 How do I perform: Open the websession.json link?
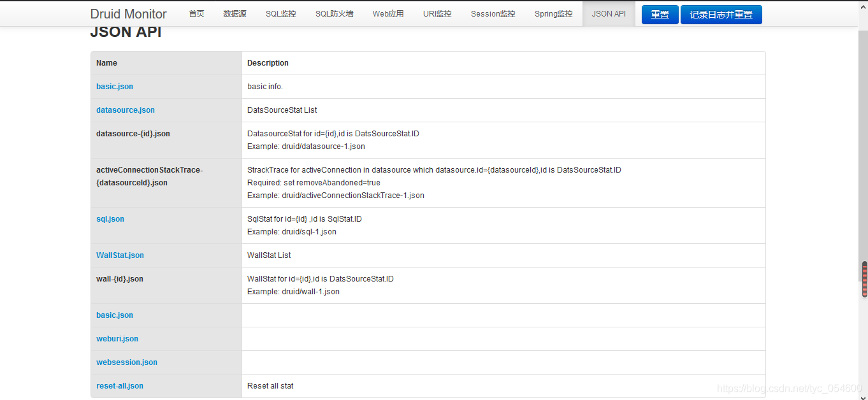point(127,362)
